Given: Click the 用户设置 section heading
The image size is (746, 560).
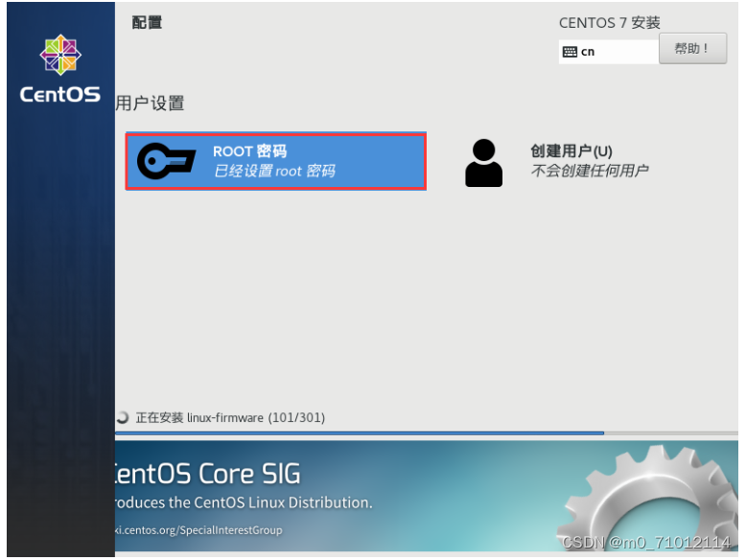Looking at the screenshot, I should click(150, 103).
